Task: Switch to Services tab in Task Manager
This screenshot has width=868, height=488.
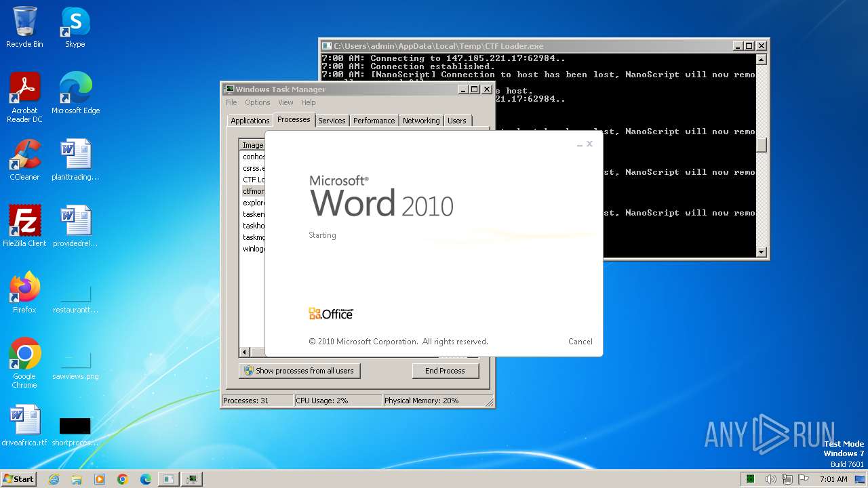Action: click(x=332, y=121)
